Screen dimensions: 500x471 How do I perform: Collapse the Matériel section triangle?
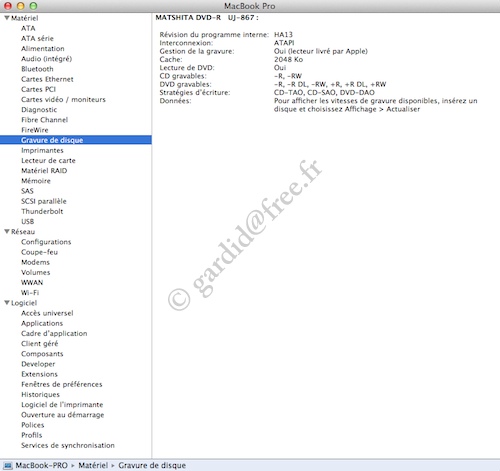pyautogui.click(x=7, y=18)
